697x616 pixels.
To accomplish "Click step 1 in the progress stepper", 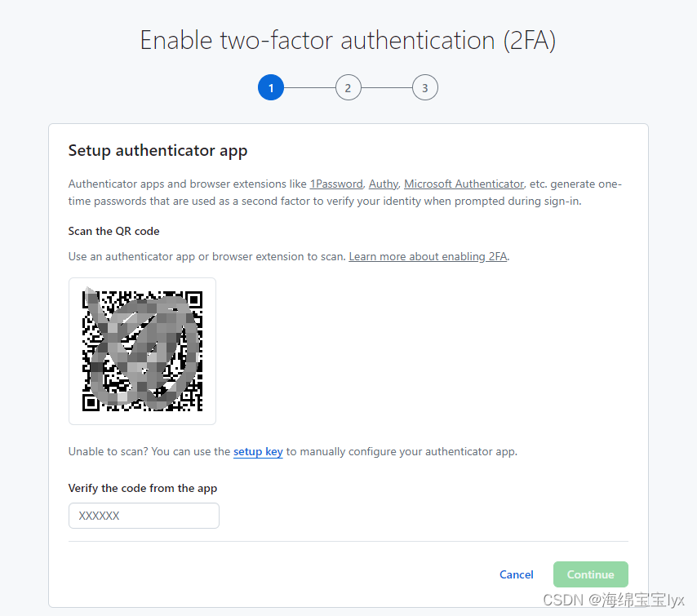I will [x=271, y=87].
